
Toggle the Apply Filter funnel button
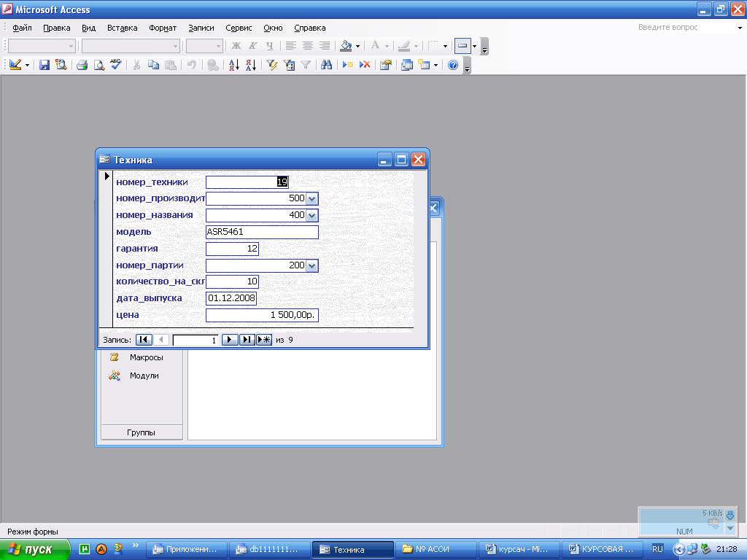point(306,65)
